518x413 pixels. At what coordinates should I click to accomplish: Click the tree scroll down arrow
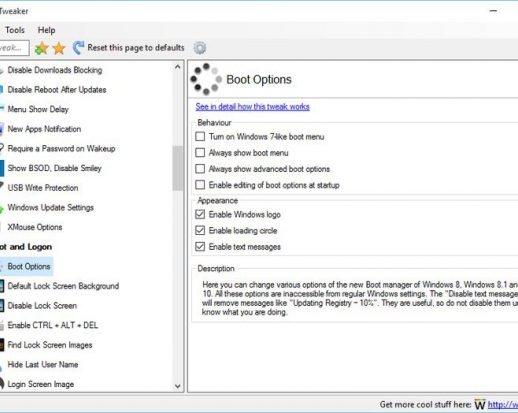[178, 386]
